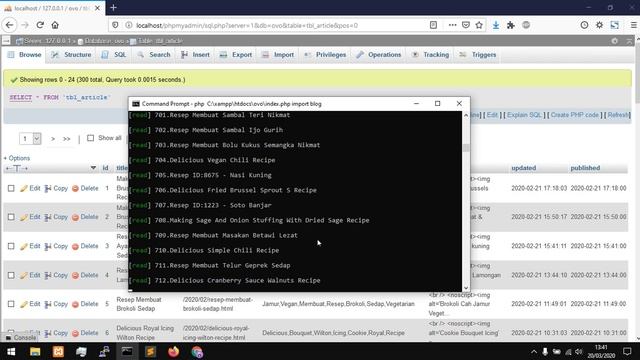The height and width of the screenshot is (360, 640).
Task: Open the Browse tab
Action: 24,55
